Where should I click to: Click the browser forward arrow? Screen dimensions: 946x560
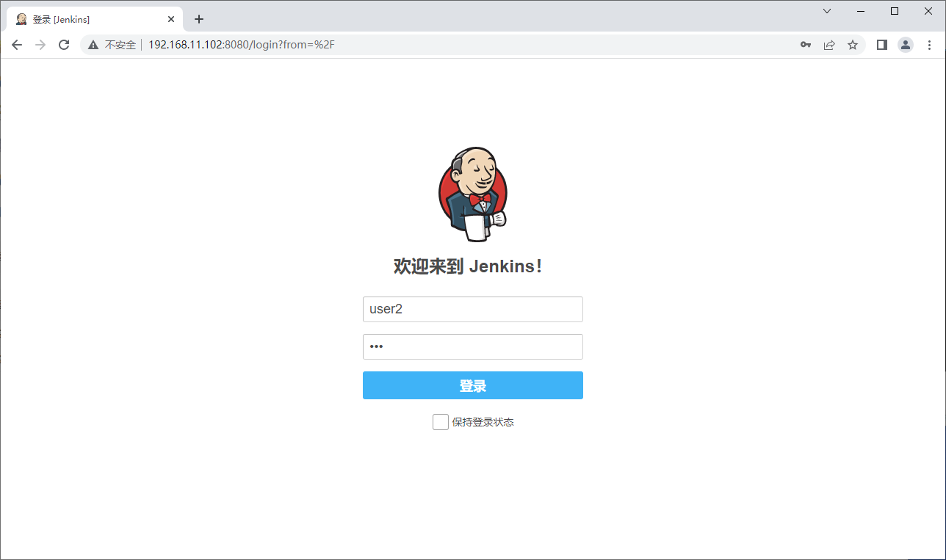40,45
